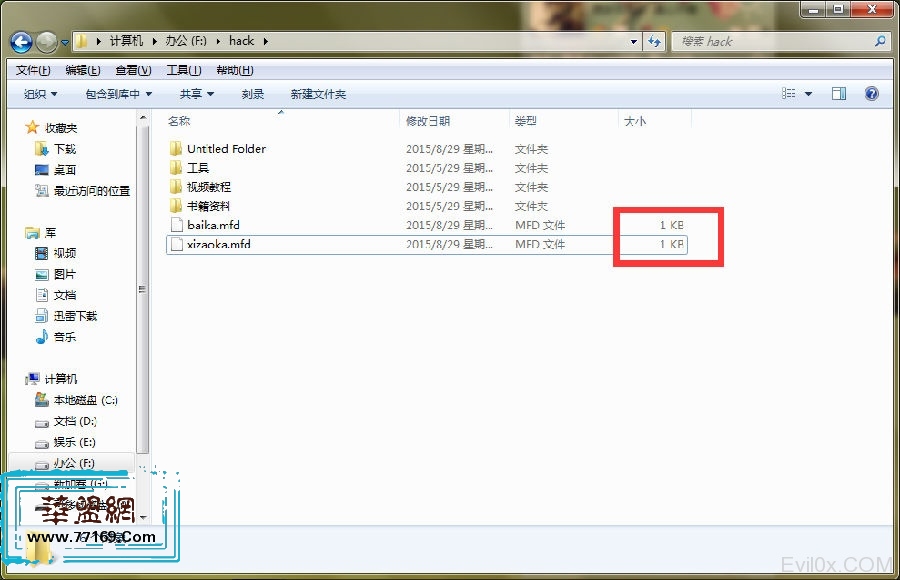The height and width of the screenshot is (580, 900).
Task: Open the 工具(T) menu
Action: point(183,70)
